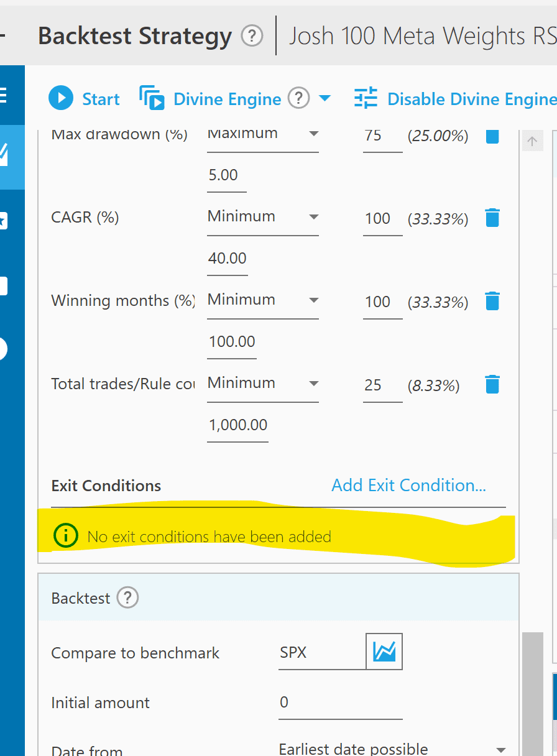
Task: Open help beside the Backtest Strategy title
Action: [x=252, y=36]
